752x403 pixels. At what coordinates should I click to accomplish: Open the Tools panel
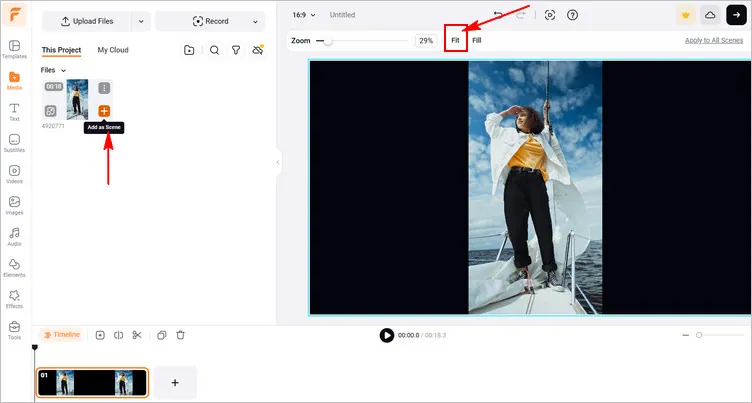pyautogui.click(x=14, y=330)
